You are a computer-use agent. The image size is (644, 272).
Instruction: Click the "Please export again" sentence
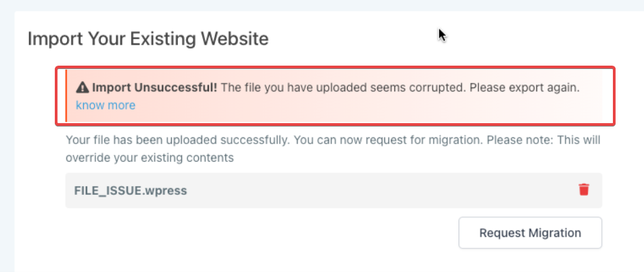pos(525,88)
